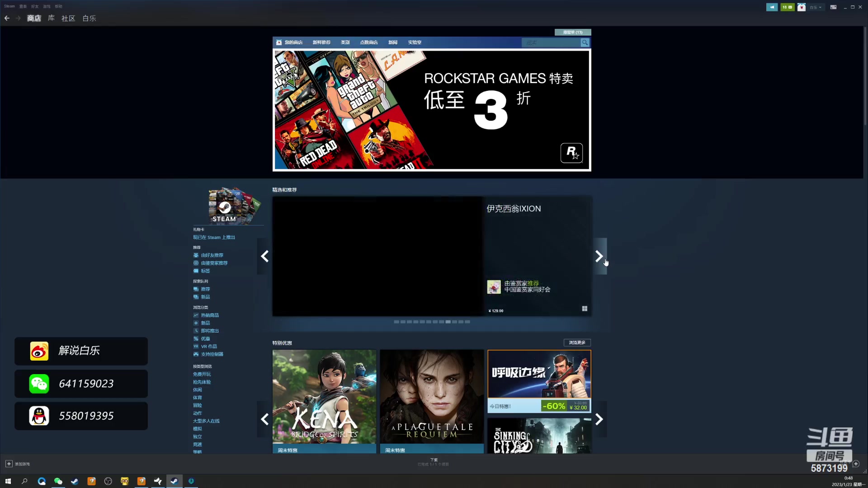
Task: Switch to Big Picture mode icon
Action: click(x=833, y=7)
